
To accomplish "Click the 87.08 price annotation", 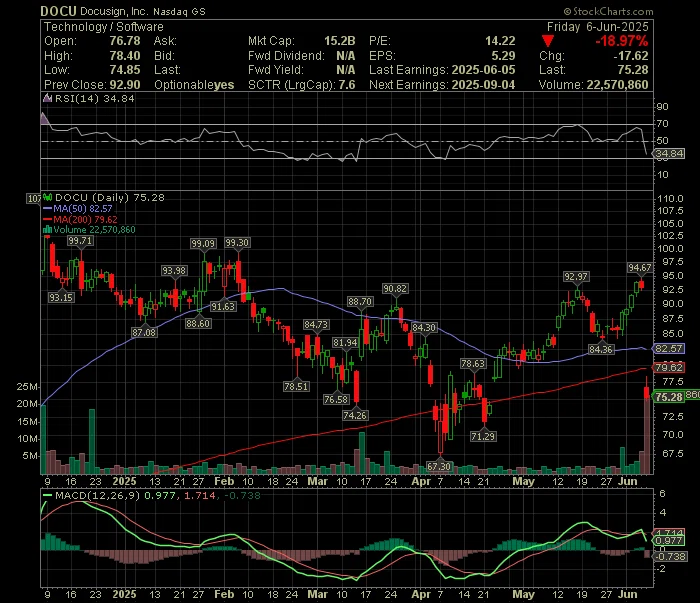I will [x=144, y=332].
